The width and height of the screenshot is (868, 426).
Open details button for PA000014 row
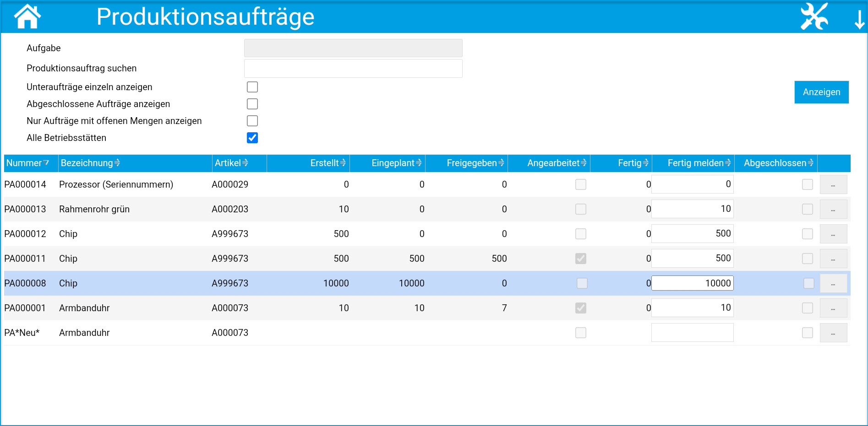pos(833,184)
